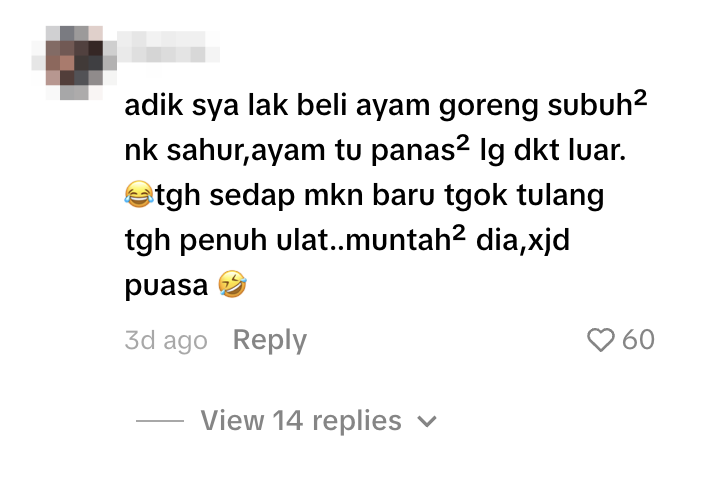
Task: Click the 60 likes count
Action: click(638, 340)
